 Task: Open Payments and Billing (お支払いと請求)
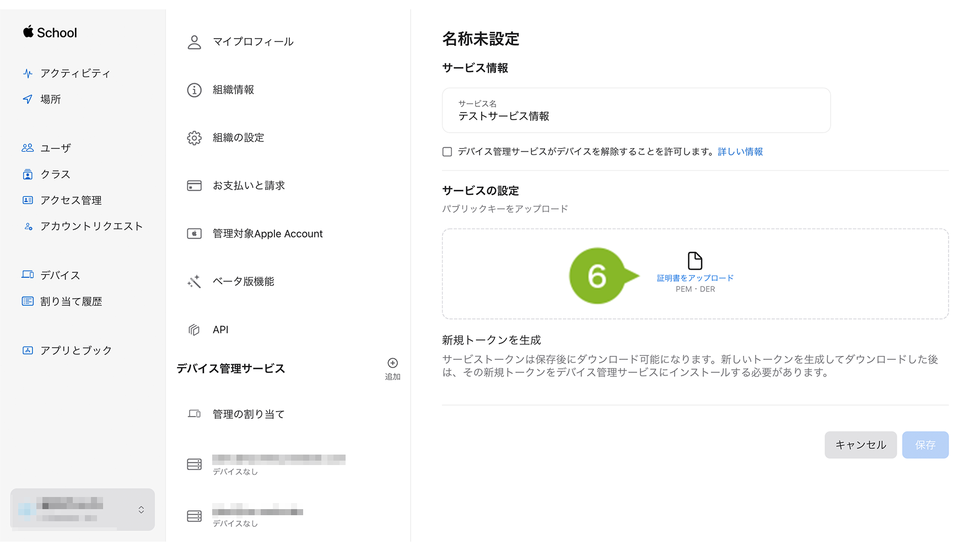pyautogui.click(x=249, y=186)
